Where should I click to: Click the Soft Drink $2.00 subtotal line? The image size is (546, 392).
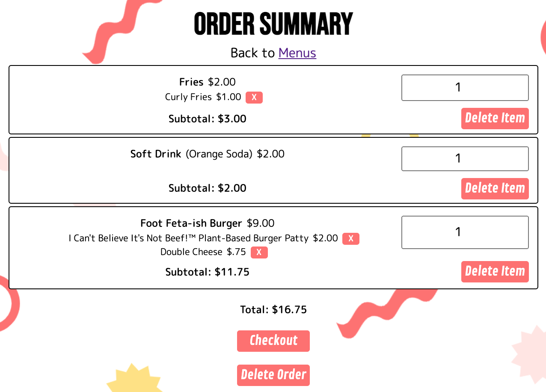coord(208,188)
